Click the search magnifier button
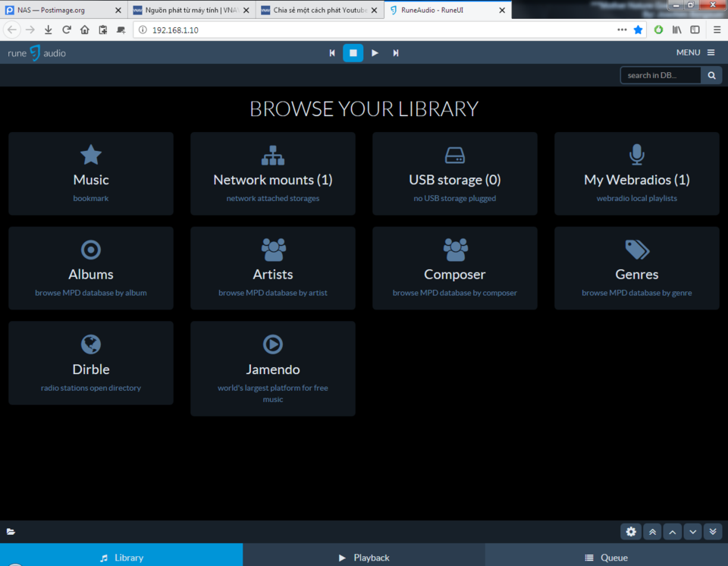The width and height of the screenshot is (728, 566). [711, 75]
